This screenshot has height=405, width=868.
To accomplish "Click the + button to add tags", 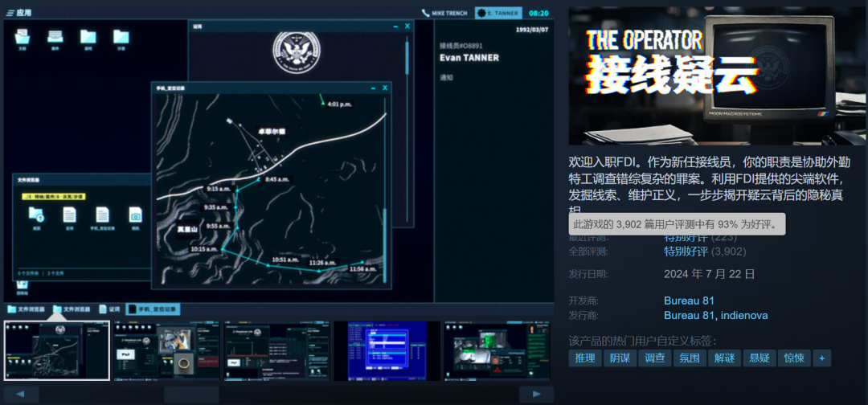I will [822, 358].
